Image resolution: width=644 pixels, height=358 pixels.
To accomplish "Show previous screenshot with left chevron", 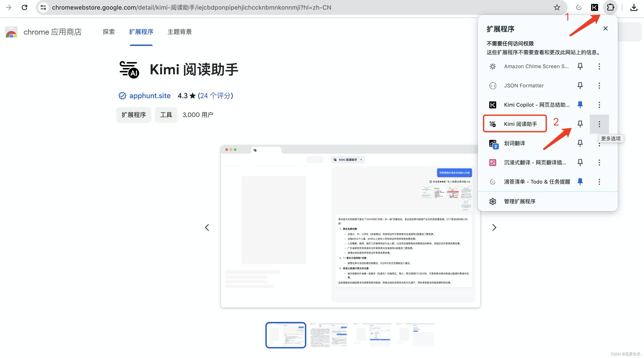I will (x=207, y=228).
